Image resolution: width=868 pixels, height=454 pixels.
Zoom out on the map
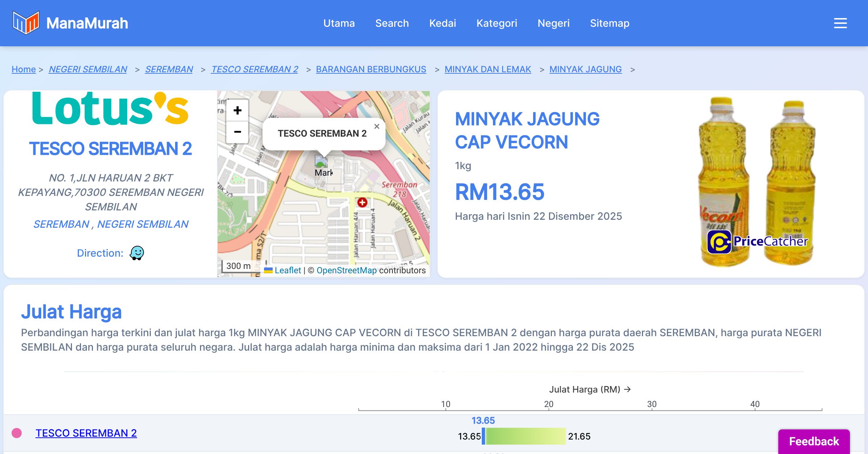(237, 132)
